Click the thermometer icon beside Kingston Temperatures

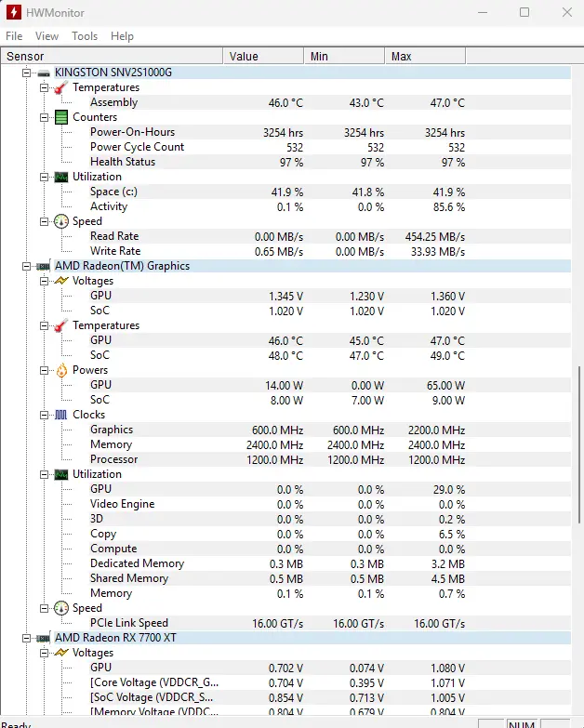(60, 87)
